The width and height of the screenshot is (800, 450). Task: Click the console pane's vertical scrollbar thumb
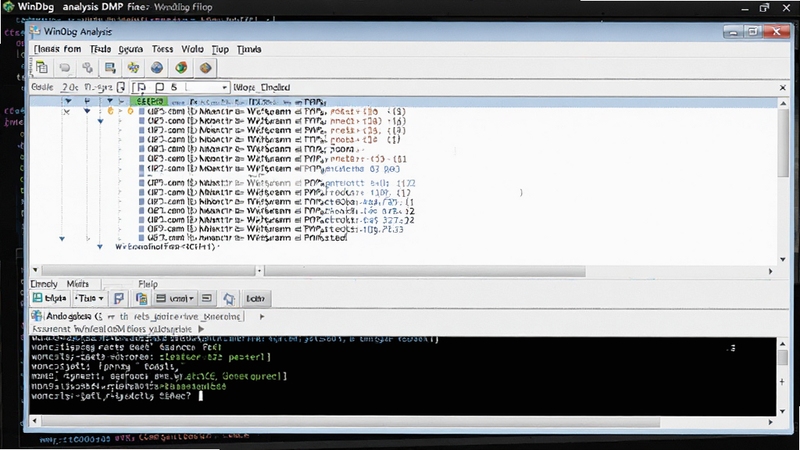pyautogui.click(x=782, y=357)
